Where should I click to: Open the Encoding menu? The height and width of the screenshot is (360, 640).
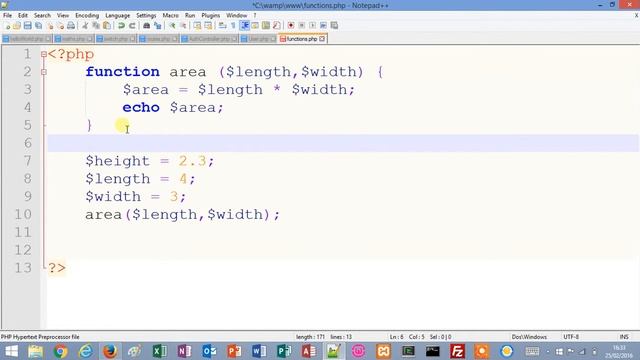[x=87, y=16]
